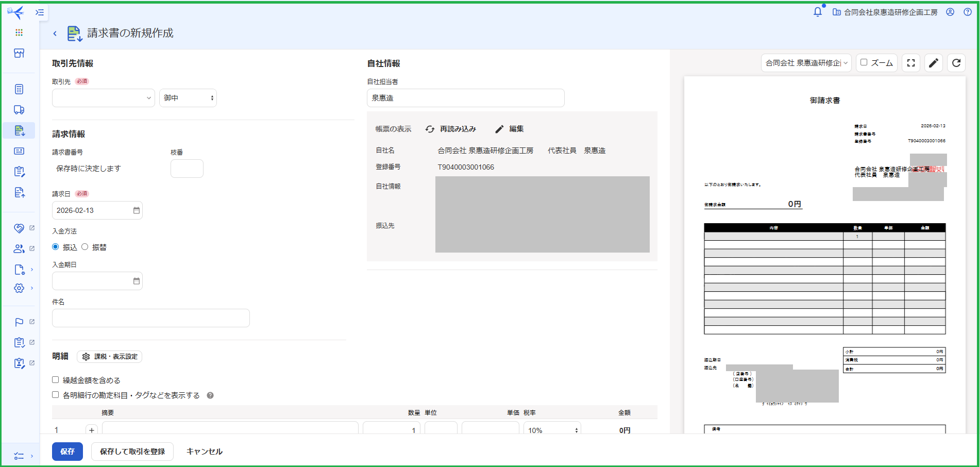Refresh the invoice preview
This screenshot has height=467, width=980.
pos(956,63)
